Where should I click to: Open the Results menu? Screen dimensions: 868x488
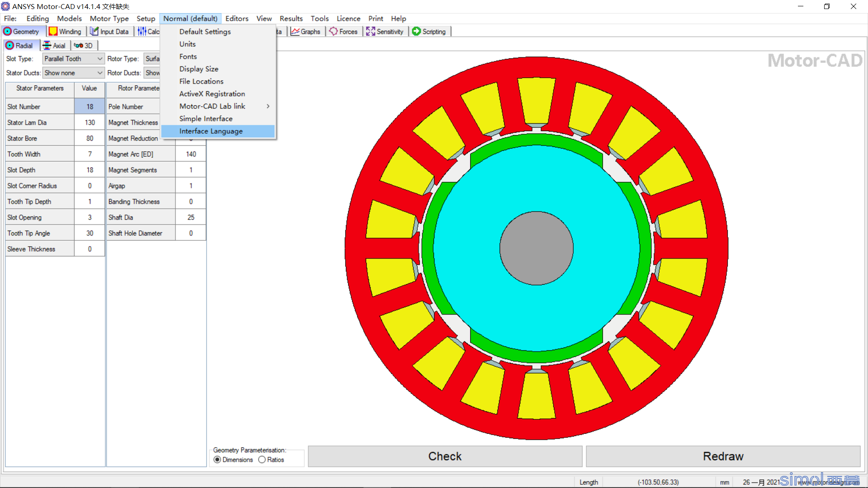[x=291, y=19]
